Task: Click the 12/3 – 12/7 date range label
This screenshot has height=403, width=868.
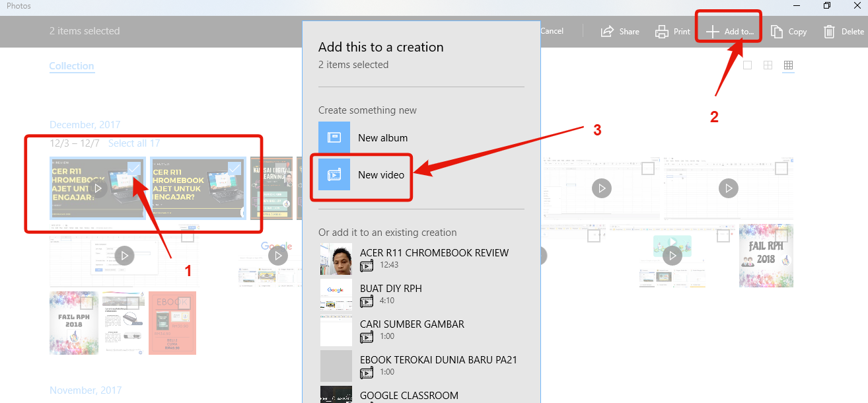Action: click(x=75, y=143)
